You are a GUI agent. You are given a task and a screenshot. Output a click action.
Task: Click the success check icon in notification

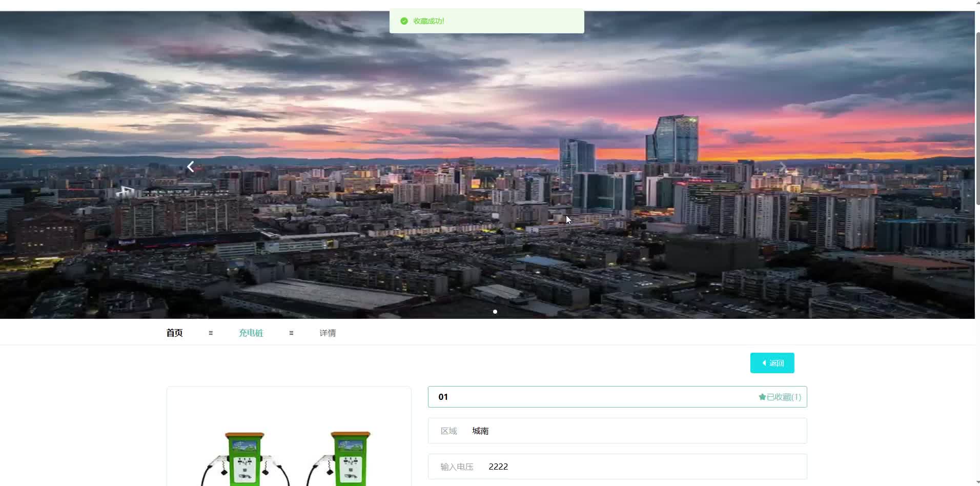pos(404,21)
